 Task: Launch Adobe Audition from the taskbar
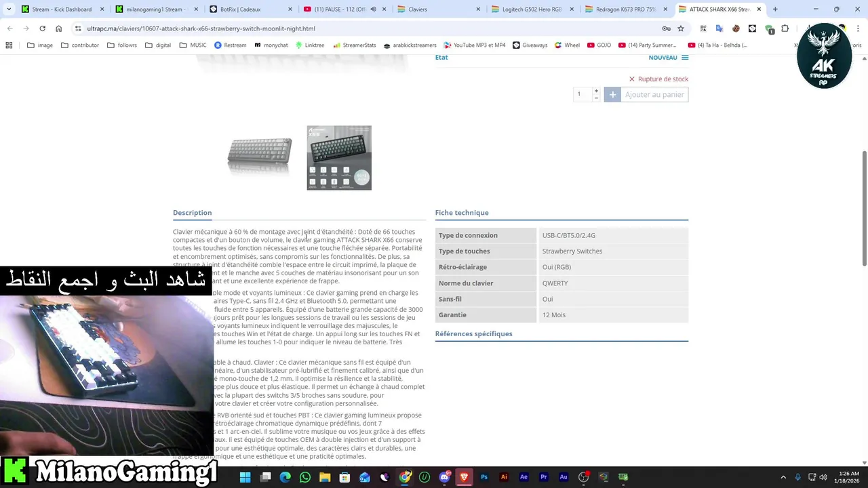click(x=564, y=477)
